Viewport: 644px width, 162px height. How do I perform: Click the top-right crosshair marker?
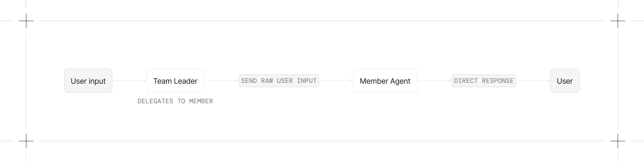coord(618,21)
